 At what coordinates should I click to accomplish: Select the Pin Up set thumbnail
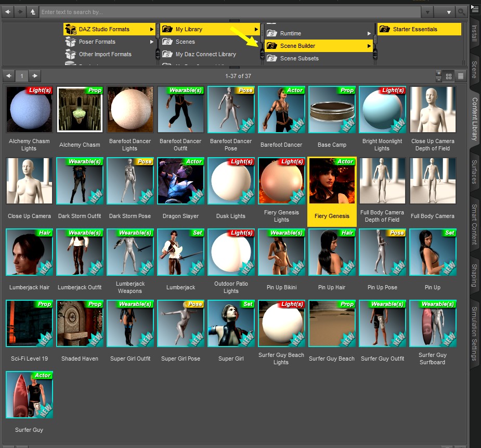tap(433, 252)
